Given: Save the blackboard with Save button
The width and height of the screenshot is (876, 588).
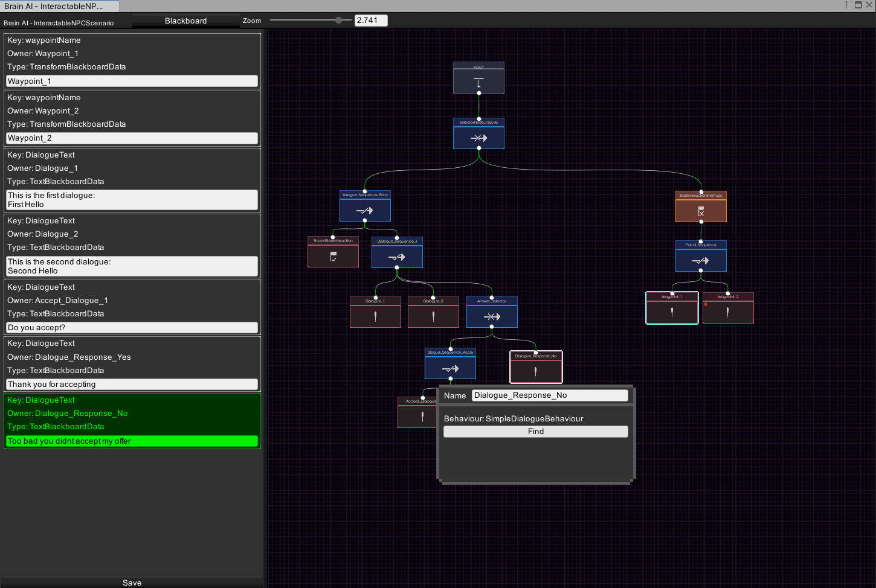Looking at the screenshot, I should (x=132, y=583).
